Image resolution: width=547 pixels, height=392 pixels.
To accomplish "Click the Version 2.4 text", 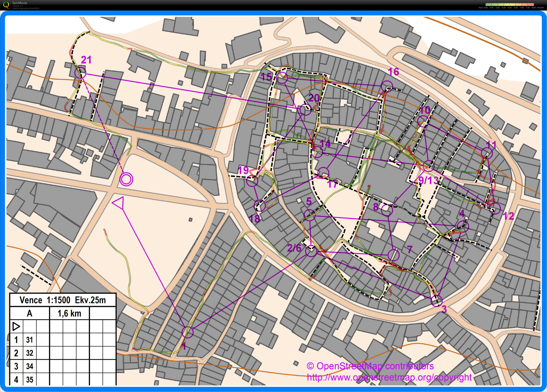I will click(18, 6).
